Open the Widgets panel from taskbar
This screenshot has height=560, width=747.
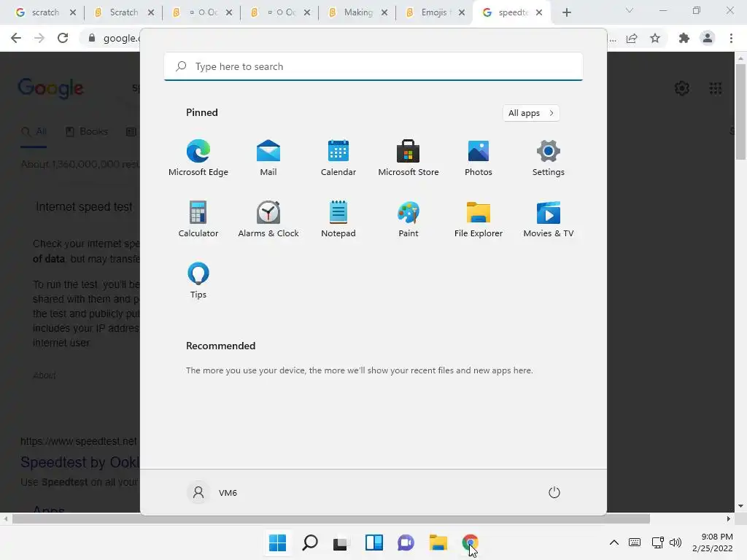click(374, 542)
